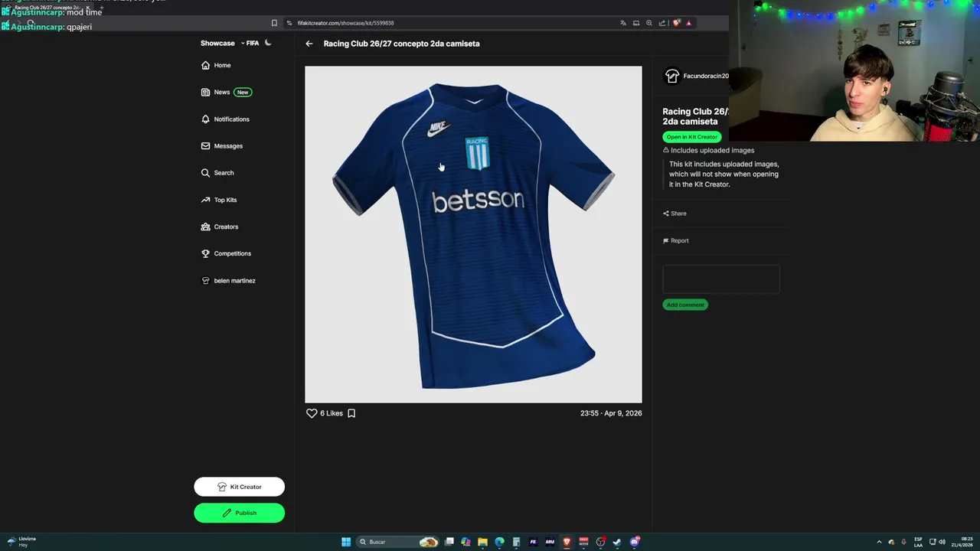Click Add comment button
Screen dimensions: 980x551
(x=685, y=305)
